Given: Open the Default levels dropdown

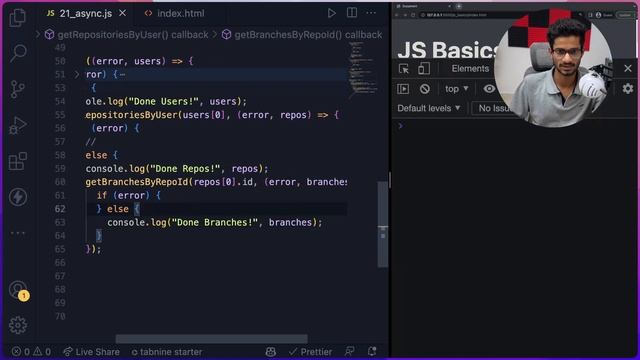Looking at the screenshot, I should pyautogui.click(x=429, y=108).
